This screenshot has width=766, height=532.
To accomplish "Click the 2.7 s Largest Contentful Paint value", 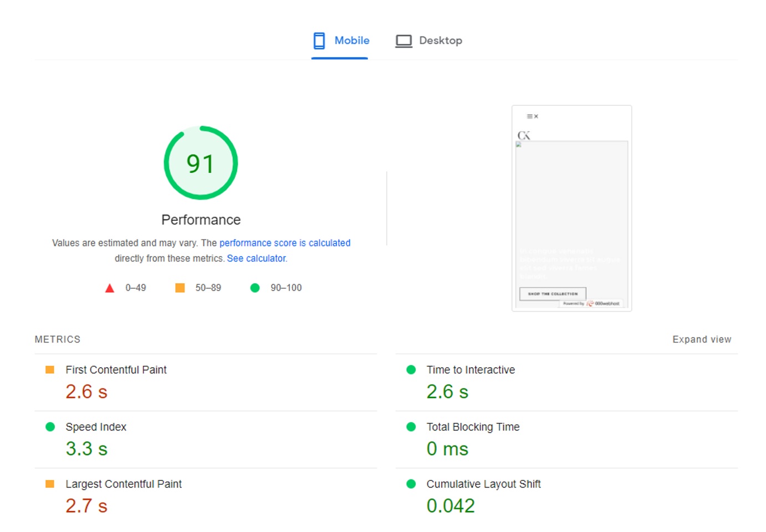I will (x=86, y=506).
